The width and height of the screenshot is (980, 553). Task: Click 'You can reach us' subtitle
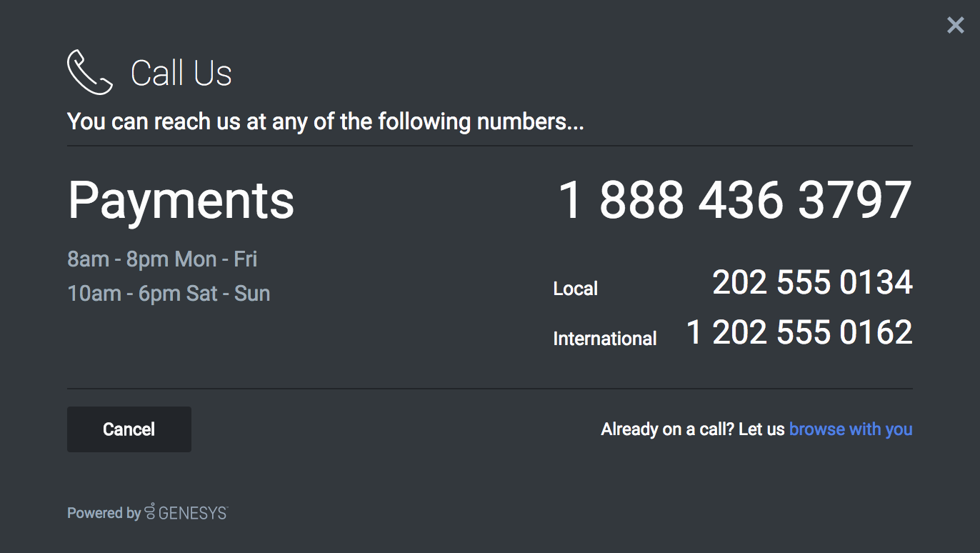pyautogui.click(x=326, y=121)
